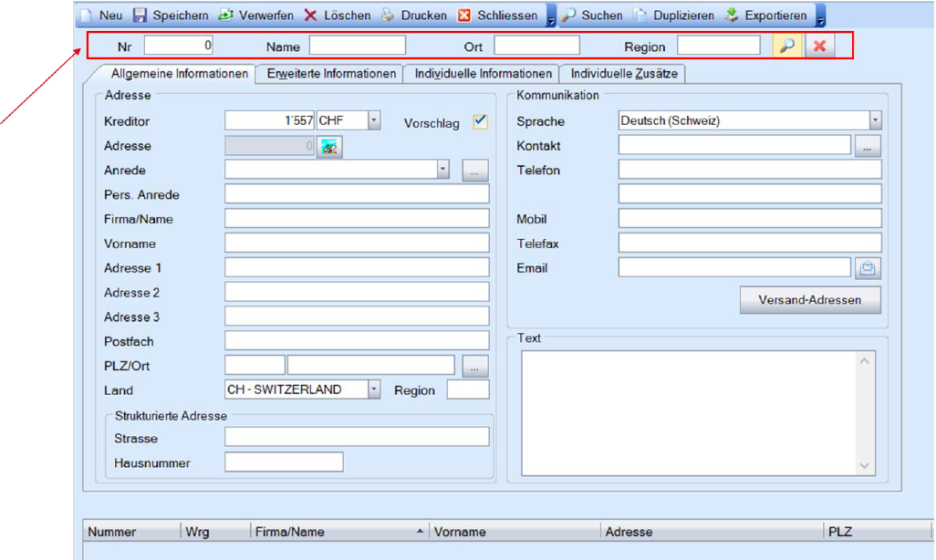The image size is (936, 560).
Task: Expand the Anrede dropdown
Action: [x=442, y=170]
